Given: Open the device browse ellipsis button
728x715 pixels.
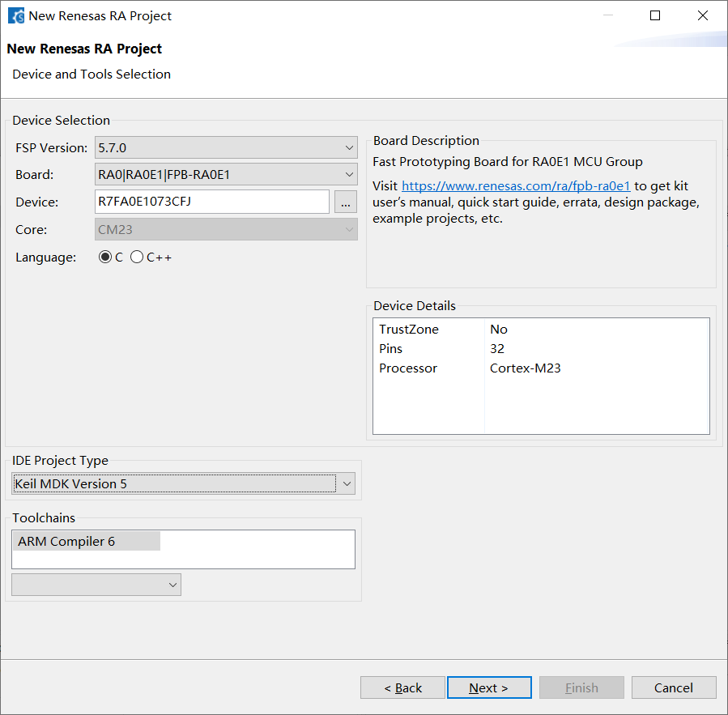Looking at the screenshot, I should (x=346, y=202).
